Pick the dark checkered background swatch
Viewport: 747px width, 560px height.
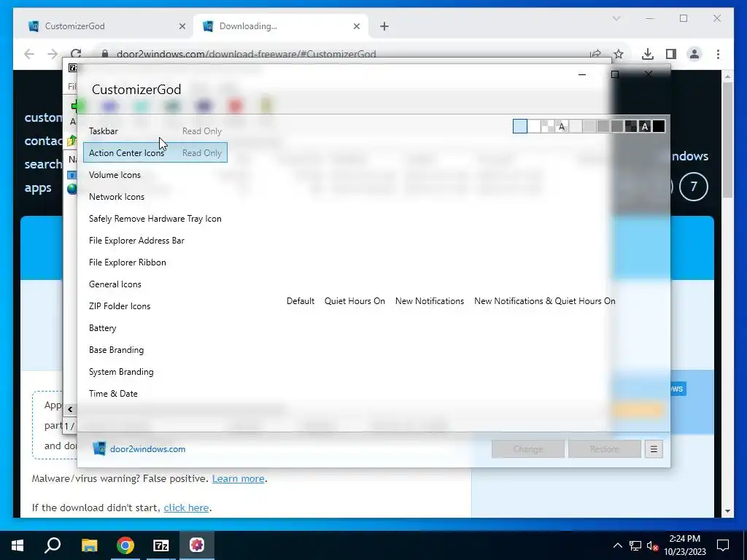pyautogui.click(x=631, y=126)
